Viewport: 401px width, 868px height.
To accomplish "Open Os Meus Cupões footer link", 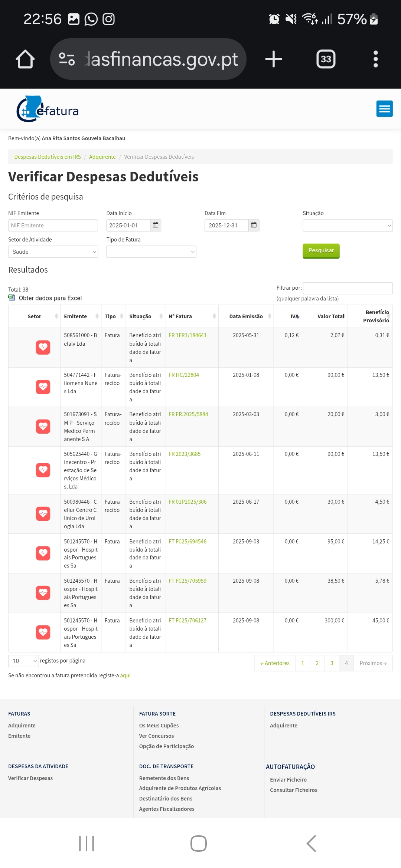I will tap(159, 726).
